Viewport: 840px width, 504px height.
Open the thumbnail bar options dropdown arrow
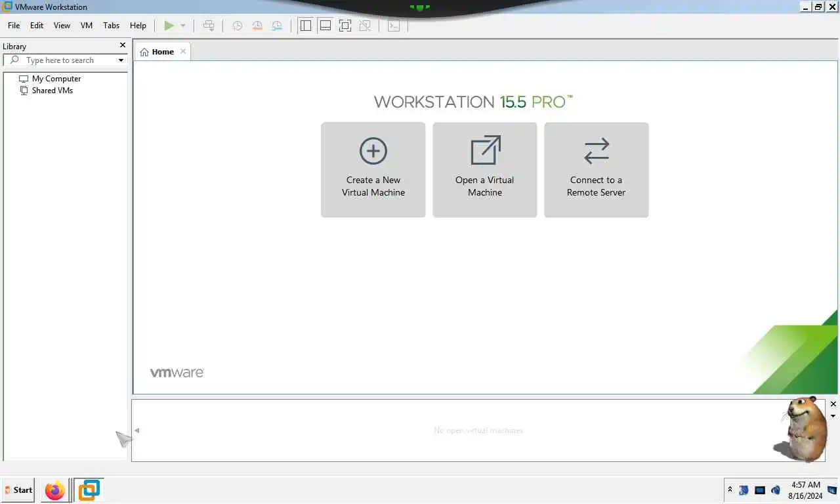833,416
